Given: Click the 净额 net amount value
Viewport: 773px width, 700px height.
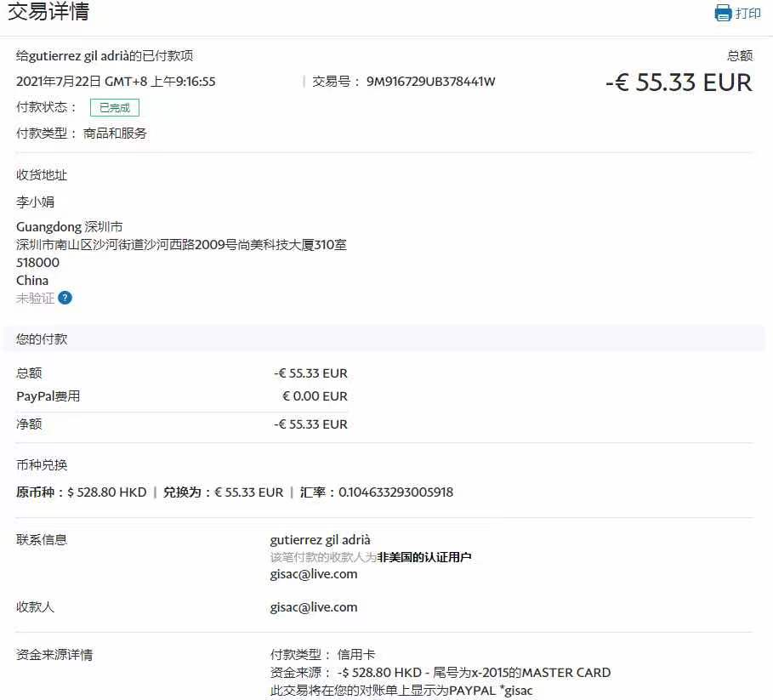Looking at the screenshot, I should click(310, 424).
